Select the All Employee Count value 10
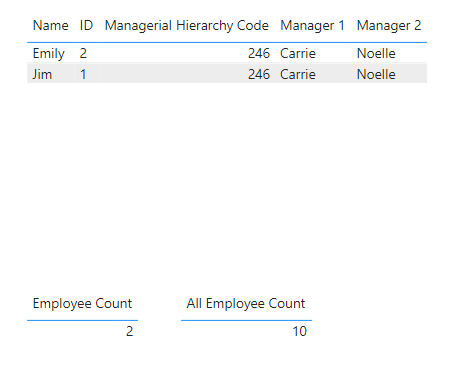The height and width of the screenshot is (371, 462). tap(299, 331)
